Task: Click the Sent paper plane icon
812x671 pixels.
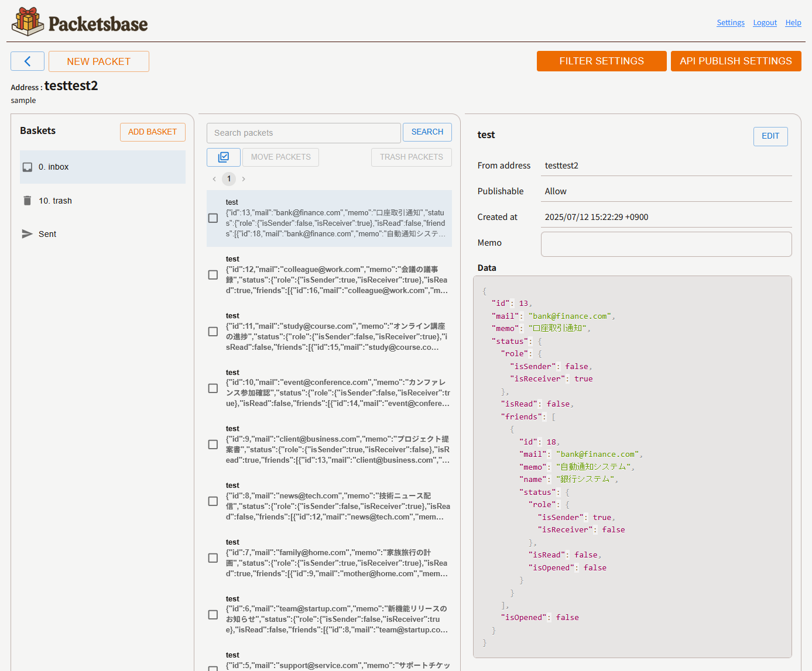Action: [x=27, y=234]
